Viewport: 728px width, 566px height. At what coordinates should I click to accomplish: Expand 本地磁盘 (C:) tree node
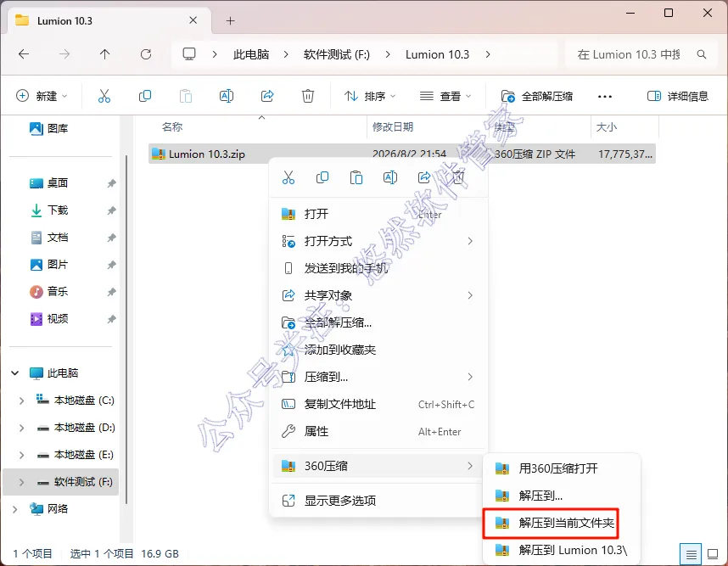pos(21,401)
